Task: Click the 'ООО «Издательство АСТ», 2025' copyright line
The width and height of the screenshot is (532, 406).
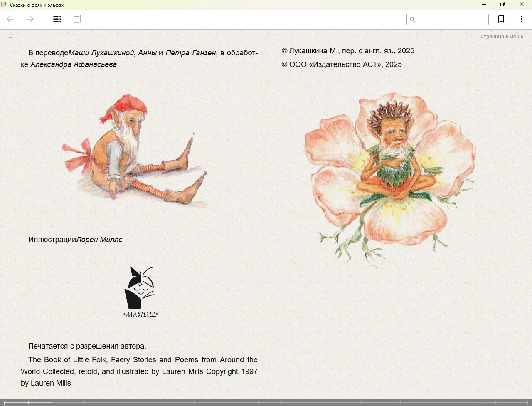Action: tap(342, 64)
